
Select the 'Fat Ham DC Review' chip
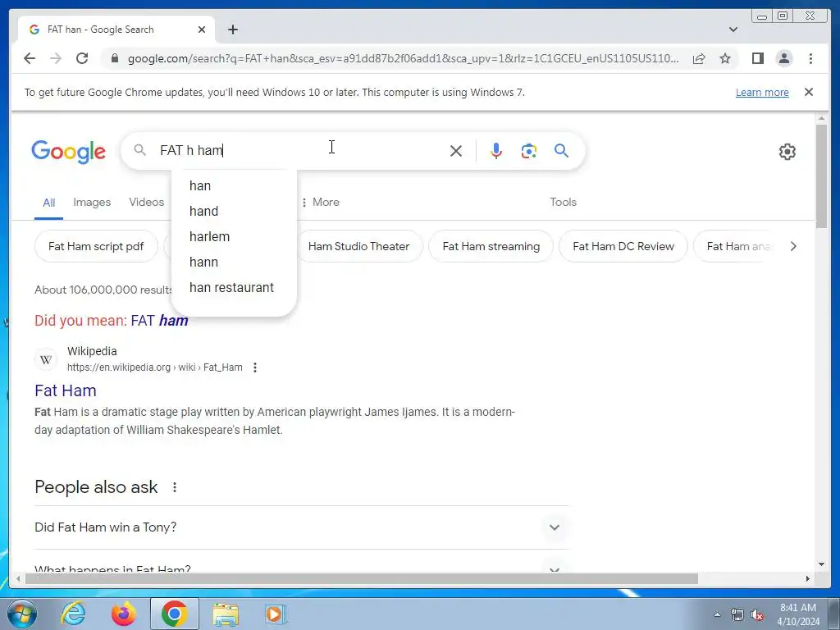coord(623,246)
